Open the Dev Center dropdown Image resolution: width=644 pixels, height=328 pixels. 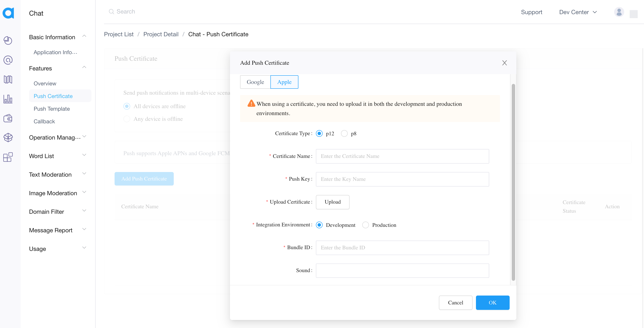point(578,12)
